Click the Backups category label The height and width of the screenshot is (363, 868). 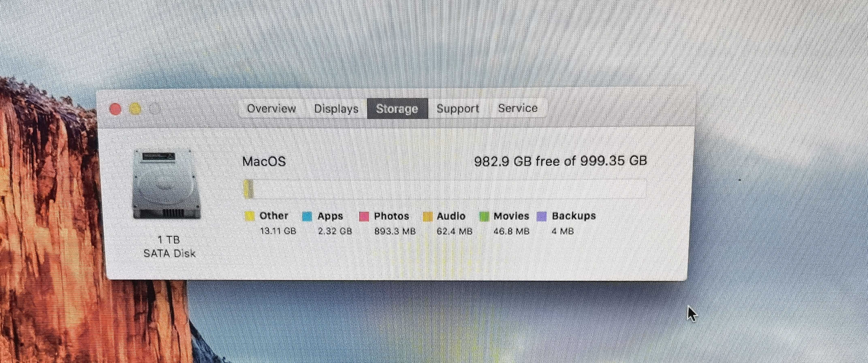pyautogui.click(x=574, y=216)
